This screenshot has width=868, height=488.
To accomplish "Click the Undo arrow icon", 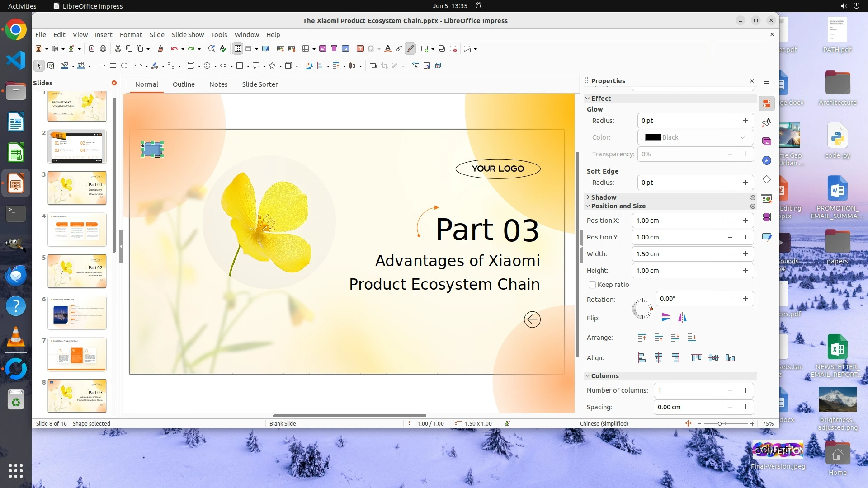I will 174,49.
